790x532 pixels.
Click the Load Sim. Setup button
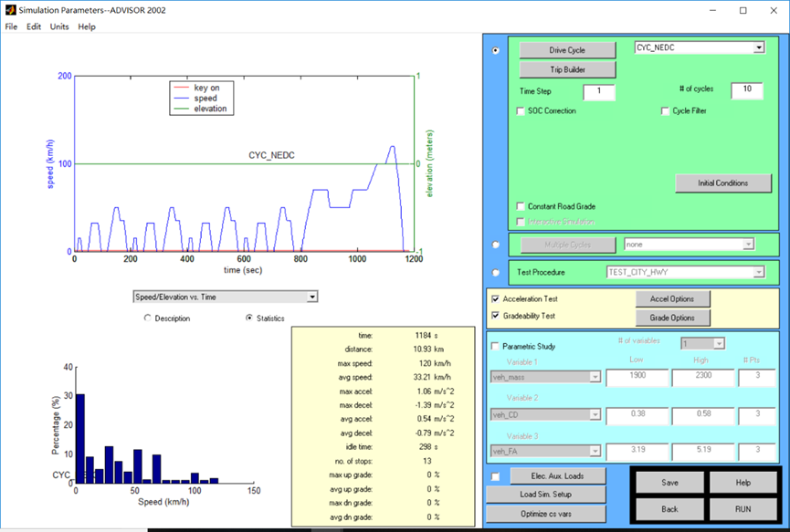[x=545, y=495]
